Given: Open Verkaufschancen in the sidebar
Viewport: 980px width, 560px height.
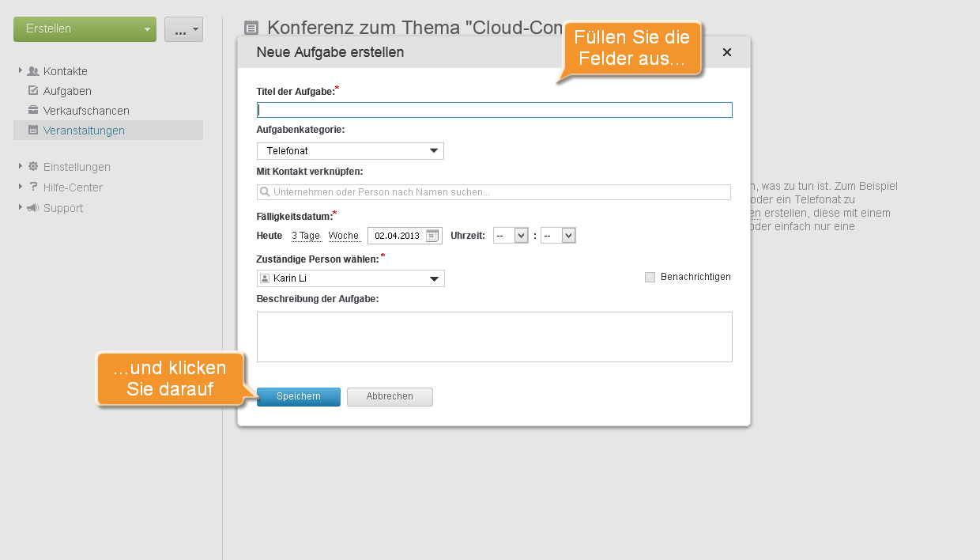Looking at the screenshot, I should (86, 111).
